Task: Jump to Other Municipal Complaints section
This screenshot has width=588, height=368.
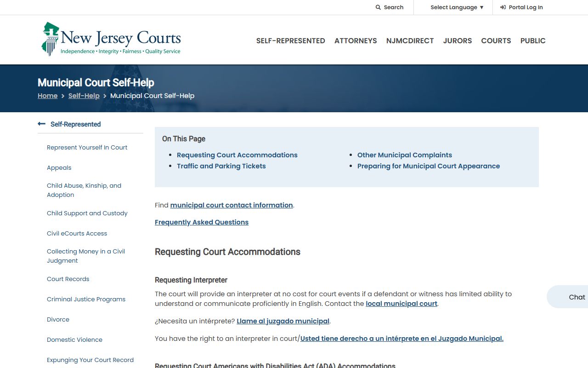Action: [405, 155]
